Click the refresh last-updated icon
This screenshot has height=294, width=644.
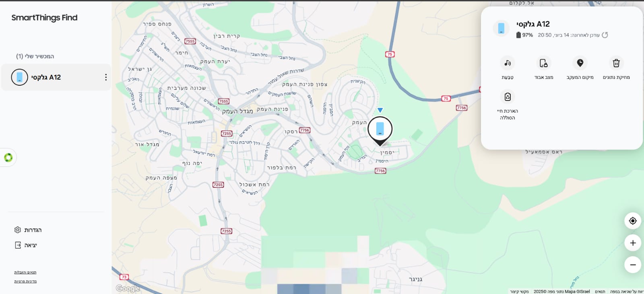pos(605,35)
